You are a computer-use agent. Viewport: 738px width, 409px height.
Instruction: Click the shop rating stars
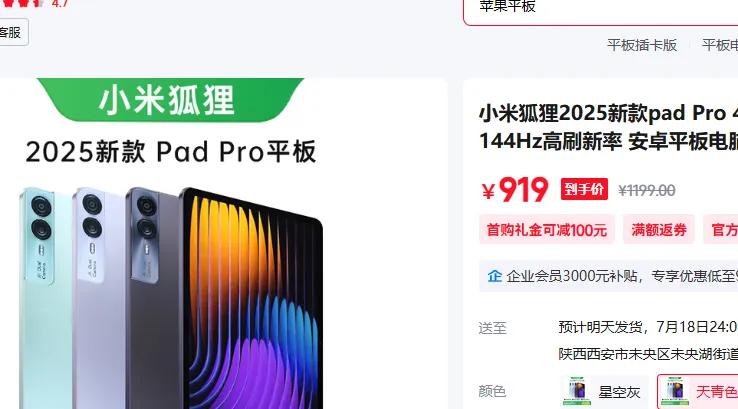[x=23, y=3]
